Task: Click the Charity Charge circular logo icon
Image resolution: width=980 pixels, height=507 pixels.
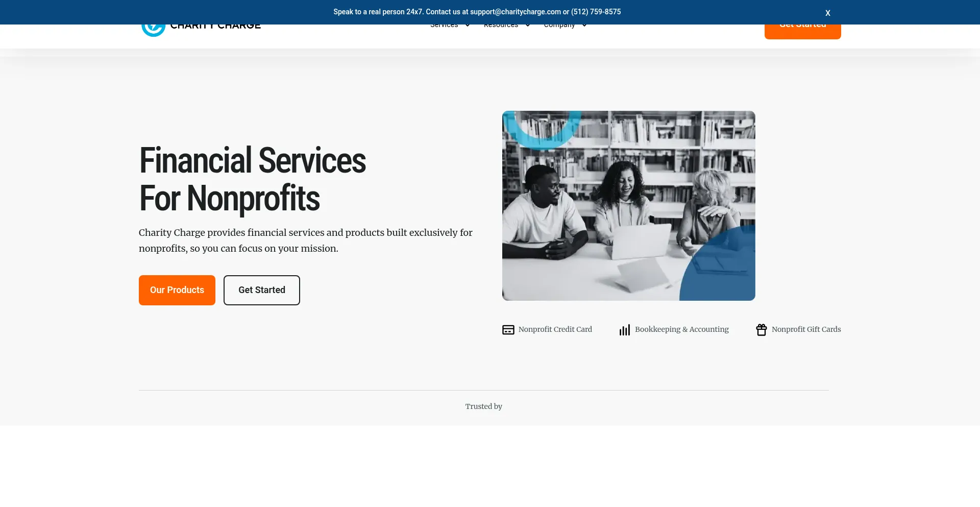Action: [x=153, y=30]
